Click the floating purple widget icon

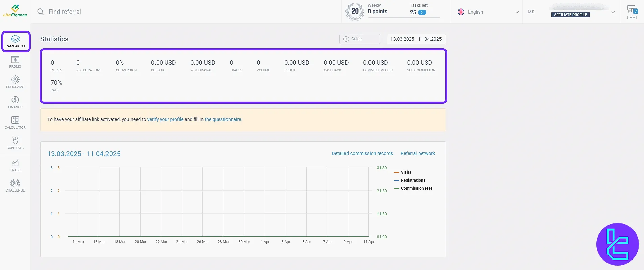[617, 244]
